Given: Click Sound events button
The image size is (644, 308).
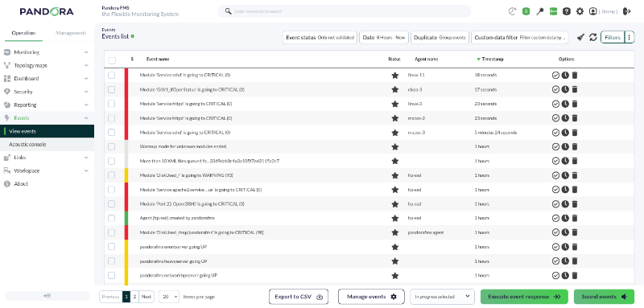Looking at the screenshot, I should (604, 297).
